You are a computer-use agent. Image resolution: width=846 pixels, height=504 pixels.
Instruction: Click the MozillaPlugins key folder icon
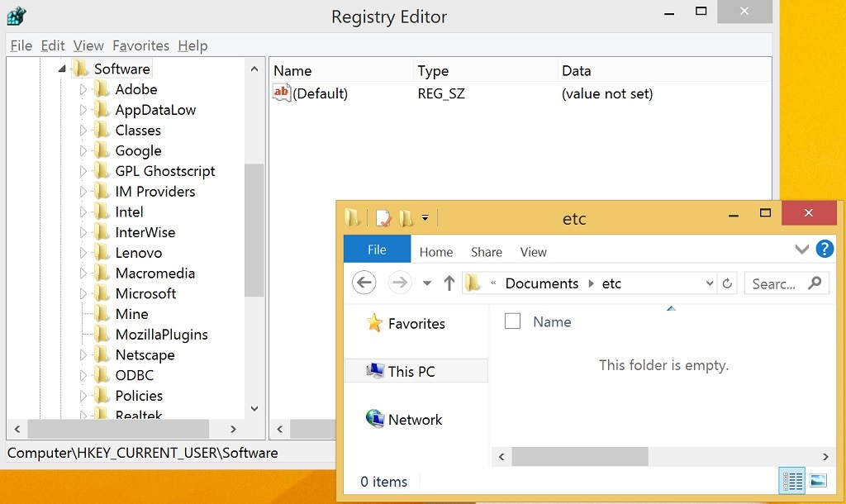[102, 335]
